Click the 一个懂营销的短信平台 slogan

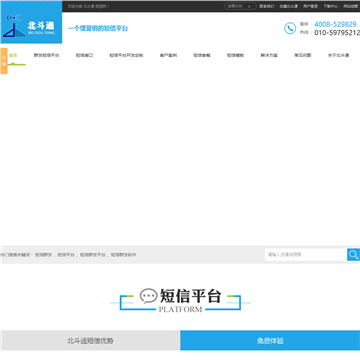pyautogui.click(x=98, y=28)
